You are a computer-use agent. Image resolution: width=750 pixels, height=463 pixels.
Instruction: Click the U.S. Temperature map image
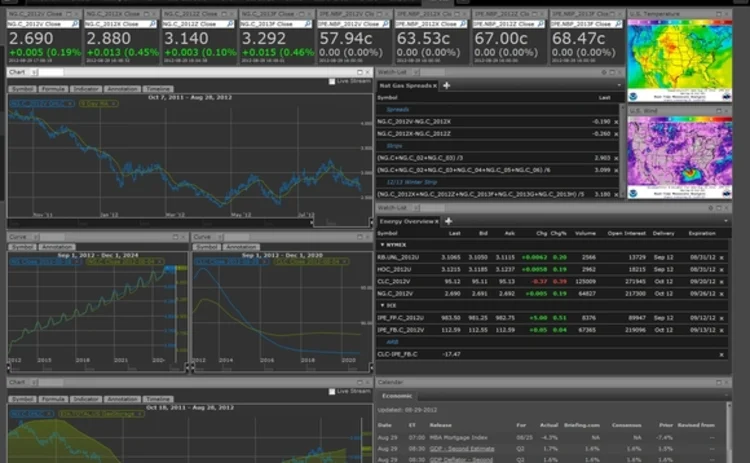[x=680, y=60]
